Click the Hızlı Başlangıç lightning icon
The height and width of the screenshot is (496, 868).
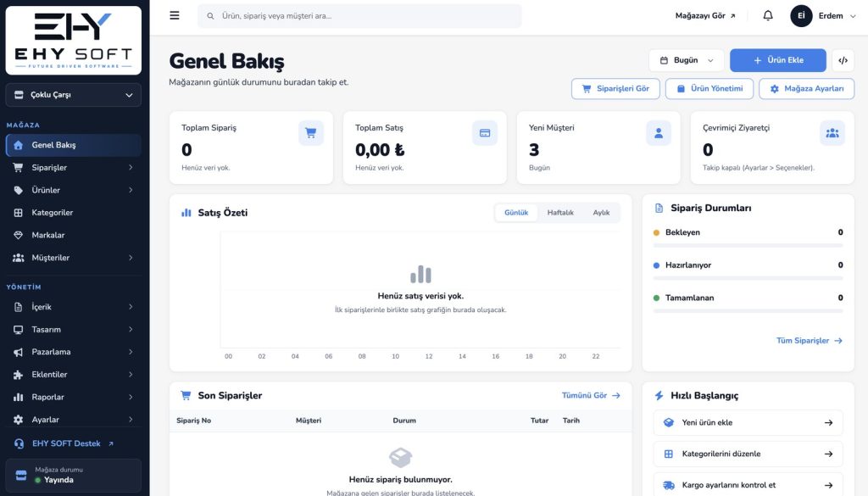pyautogui.click(x=659, y=396)
